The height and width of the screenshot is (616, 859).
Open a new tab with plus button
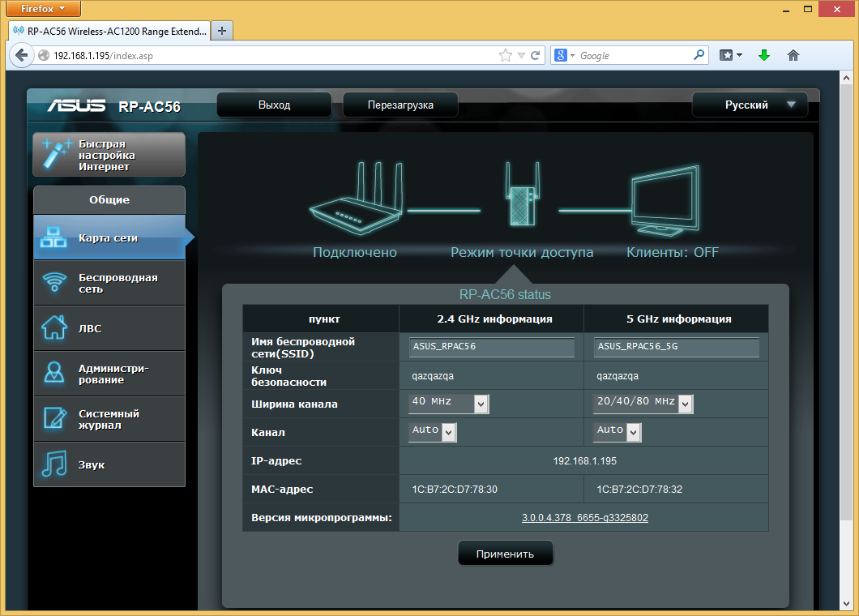click(x=222, y=31)
